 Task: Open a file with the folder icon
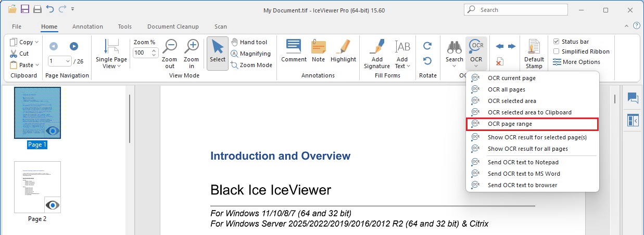12,9
